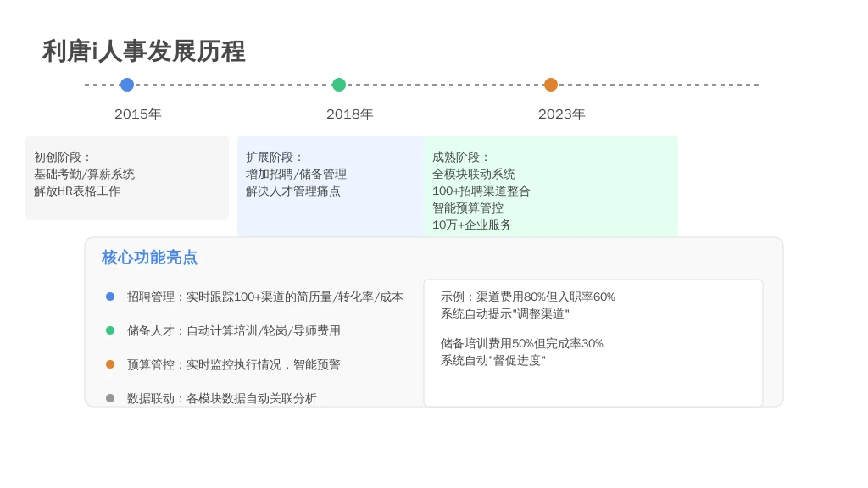Select the line 智能预算管控
The width and height of the screenshot is (868, 488).
(468, 208)
